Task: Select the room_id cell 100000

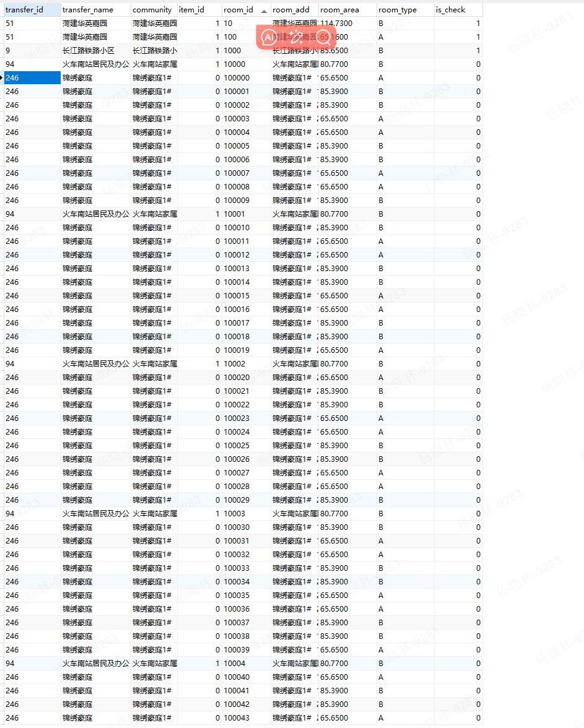Action: (237, 78)
